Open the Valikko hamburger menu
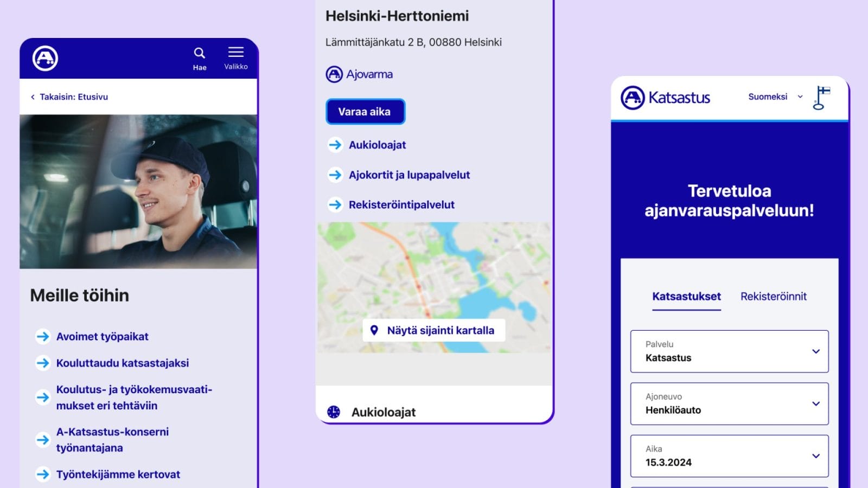The width and height of the screenshot is (868, 488). [235, 52]
